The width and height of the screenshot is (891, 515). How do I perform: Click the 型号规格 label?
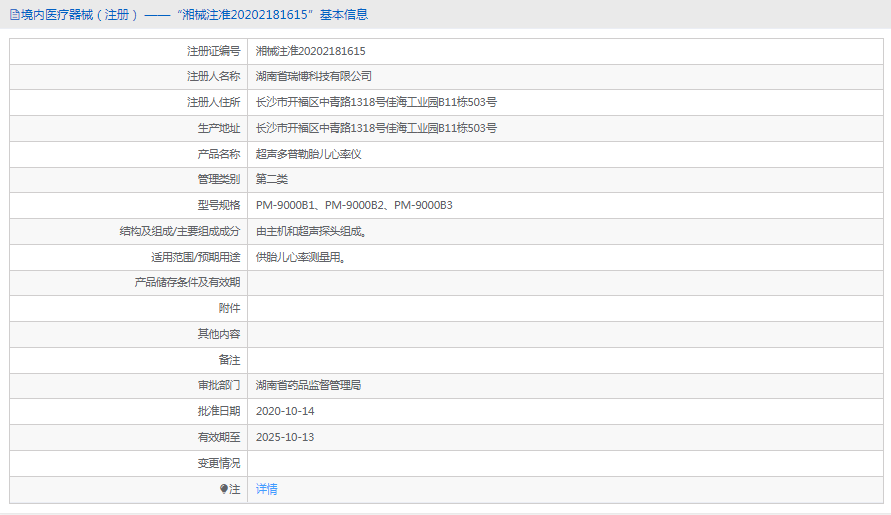coord(219,205)
